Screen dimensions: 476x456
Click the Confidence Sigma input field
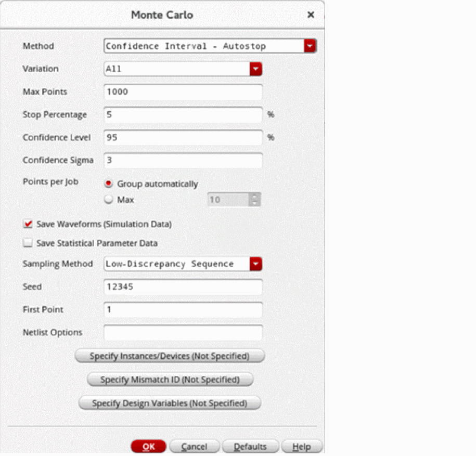(183, 160)
